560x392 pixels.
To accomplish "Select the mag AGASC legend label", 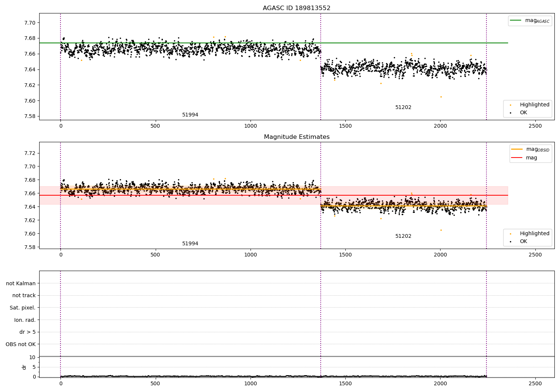I will [x=537, y=21].
